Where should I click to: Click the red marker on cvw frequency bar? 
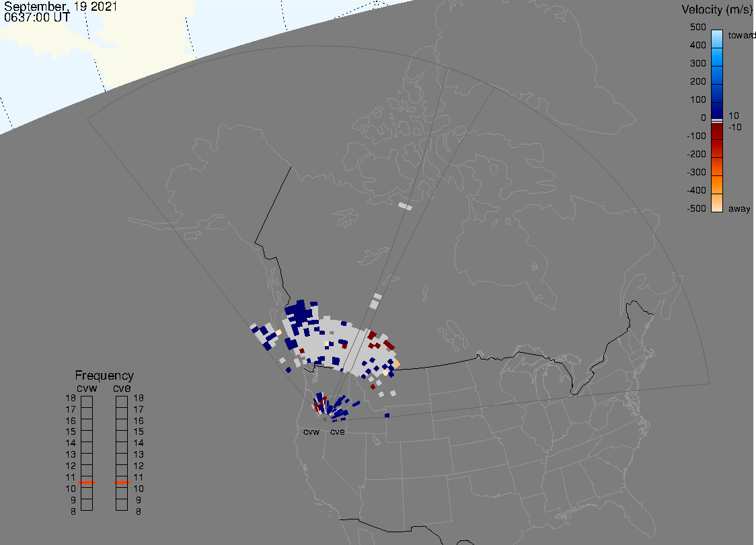pyautogui.click(x=87, y=483)
